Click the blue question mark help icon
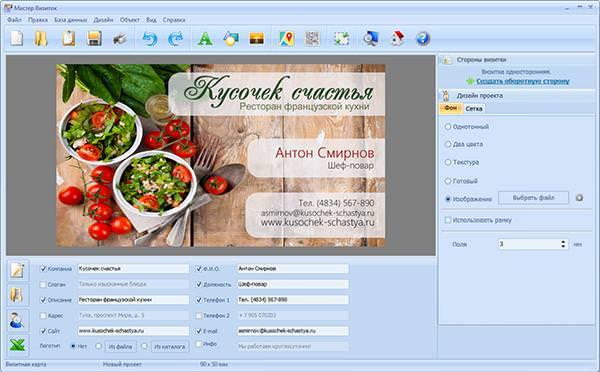This screenshot has width=600, height=372. click(x=423, y=39)
